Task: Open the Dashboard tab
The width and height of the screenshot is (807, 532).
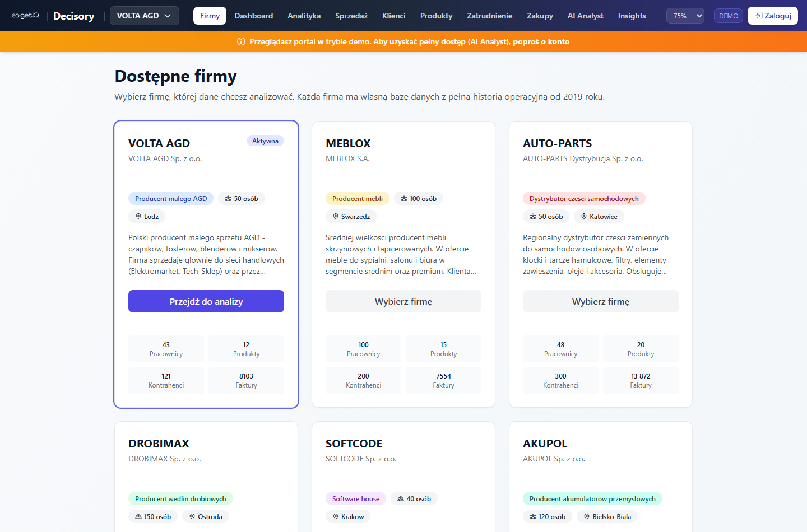Action: (254, 16)
